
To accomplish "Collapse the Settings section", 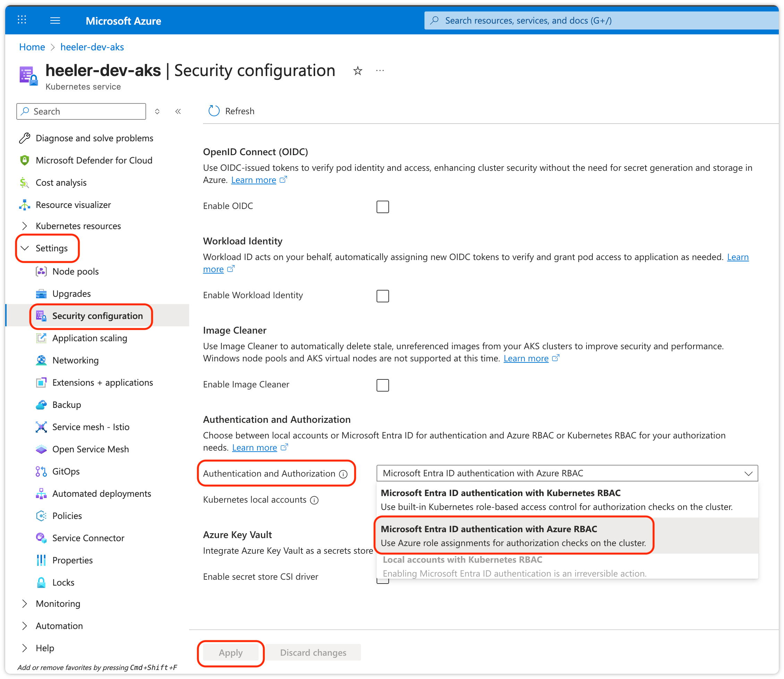I will click(25, 248).
